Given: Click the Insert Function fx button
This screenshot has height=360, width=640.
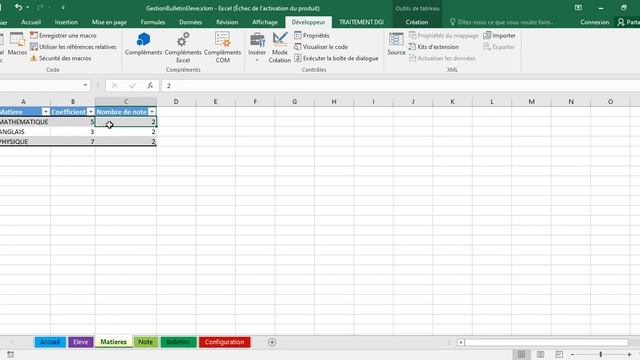Looking at the screenshot, I should 150,85.
